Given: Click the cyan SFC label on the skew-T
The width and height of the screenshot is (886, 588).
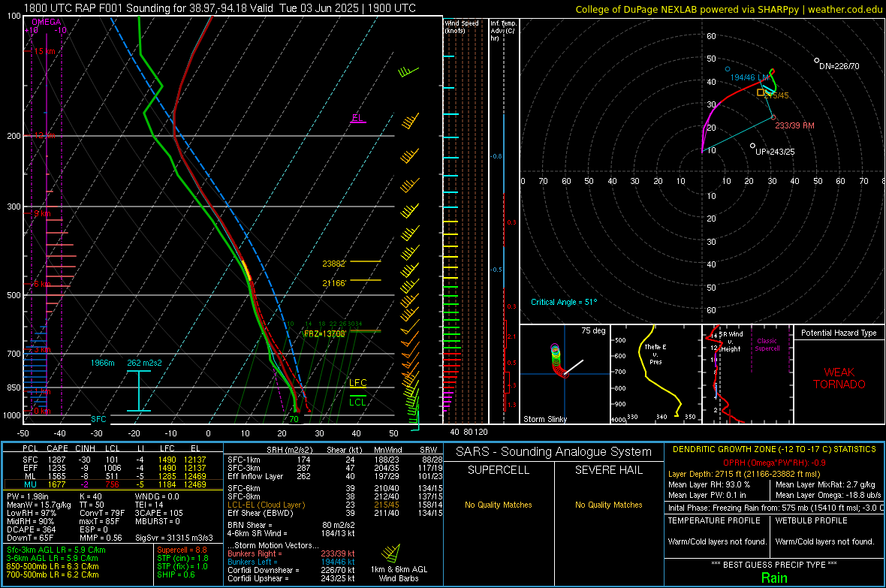Looking at the screenshot, I should 98,419.
